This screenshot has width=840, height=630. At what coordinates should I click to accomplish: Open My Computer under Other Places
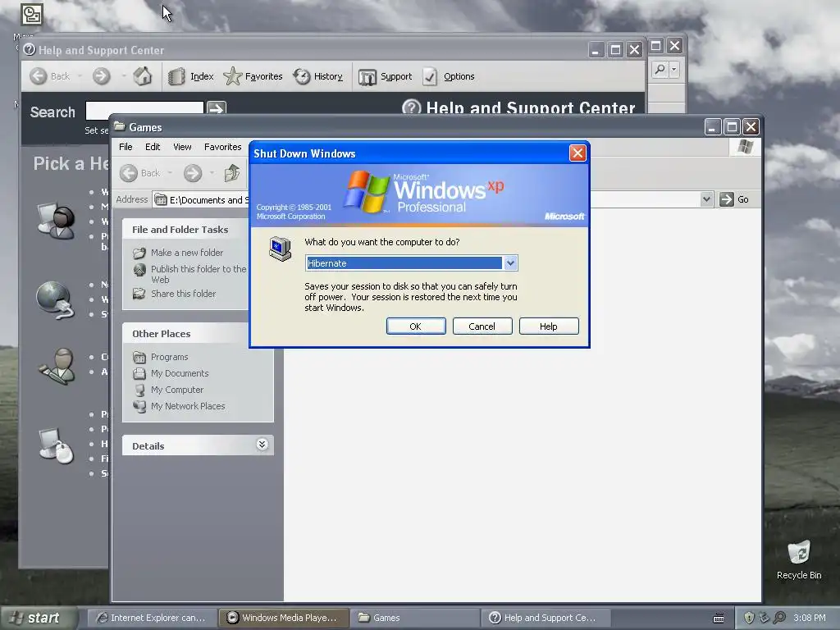[x=177, y=390]
